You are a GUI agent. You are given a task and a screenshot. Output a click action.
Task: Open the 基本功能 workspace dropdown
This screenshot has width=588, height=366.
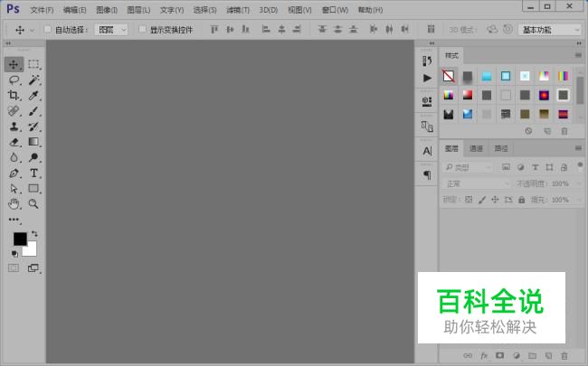[x=550, y=29]
